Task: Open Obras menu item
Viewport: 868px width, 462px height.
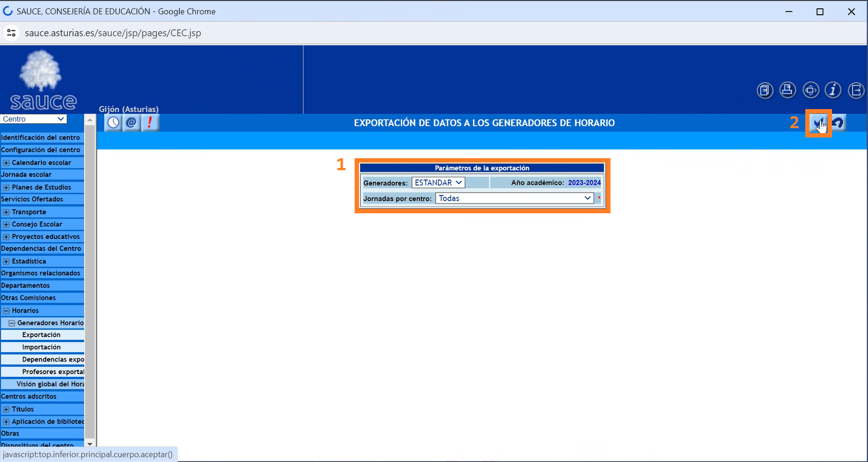Action: click(42, 434)
